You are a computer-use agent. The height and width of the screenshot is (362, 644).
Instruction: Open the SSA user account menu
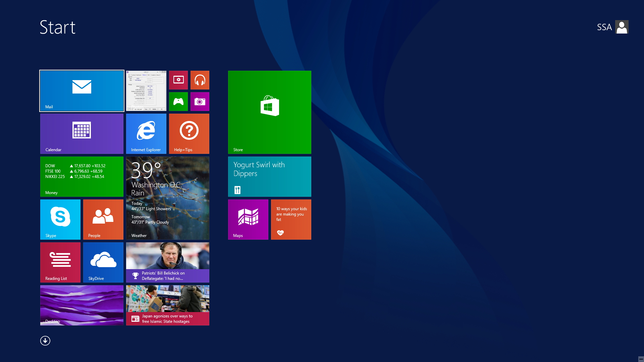612,27
